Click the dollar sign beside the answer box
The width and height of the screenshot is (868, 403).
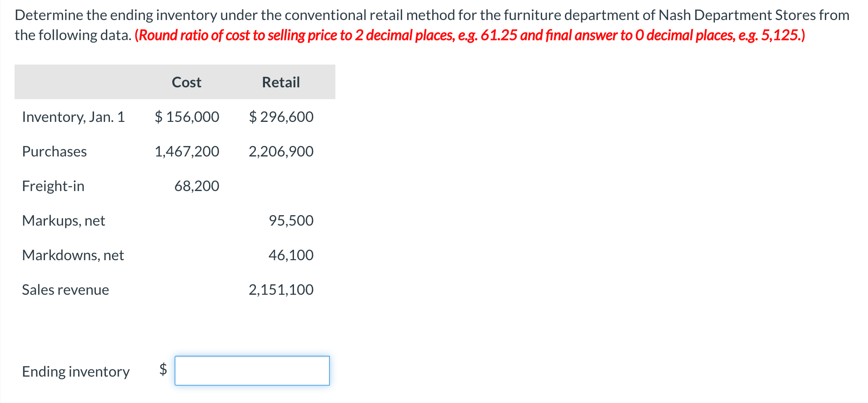coord(162,370)
